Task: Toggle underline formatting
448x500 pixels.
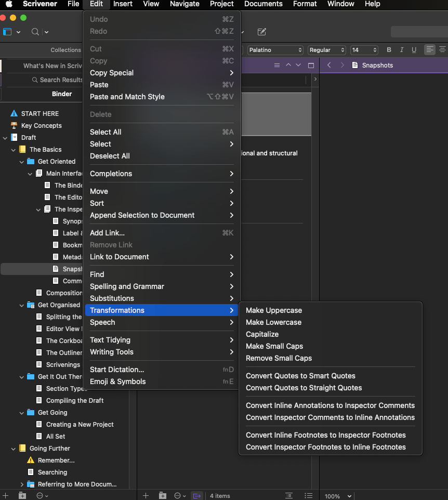Action: [414, 50]
